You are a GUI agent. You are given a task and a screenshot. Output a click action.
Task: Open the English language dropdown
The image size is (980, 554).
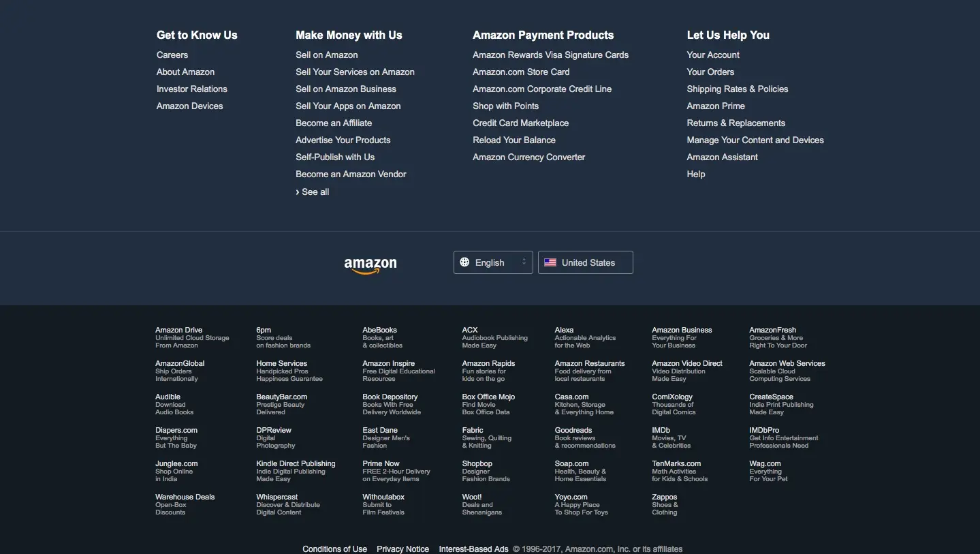493,262
